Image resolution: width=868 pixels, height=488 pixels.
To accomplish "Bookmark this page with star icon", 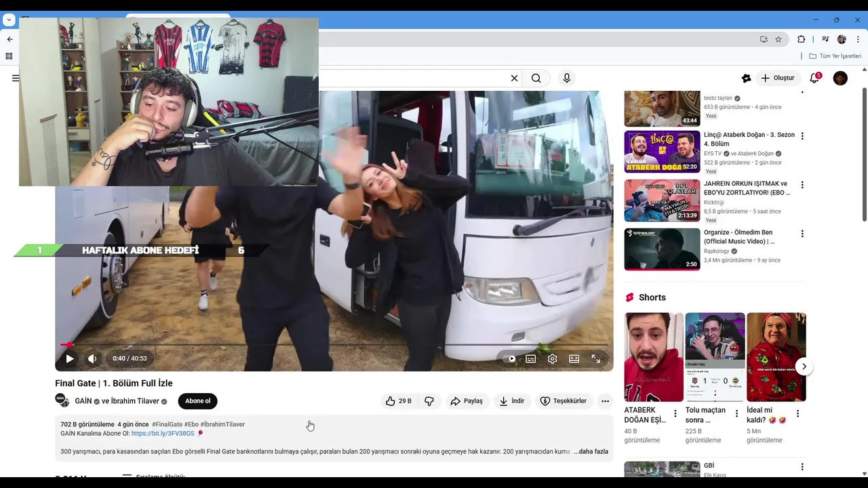I will tap(778, 39).
